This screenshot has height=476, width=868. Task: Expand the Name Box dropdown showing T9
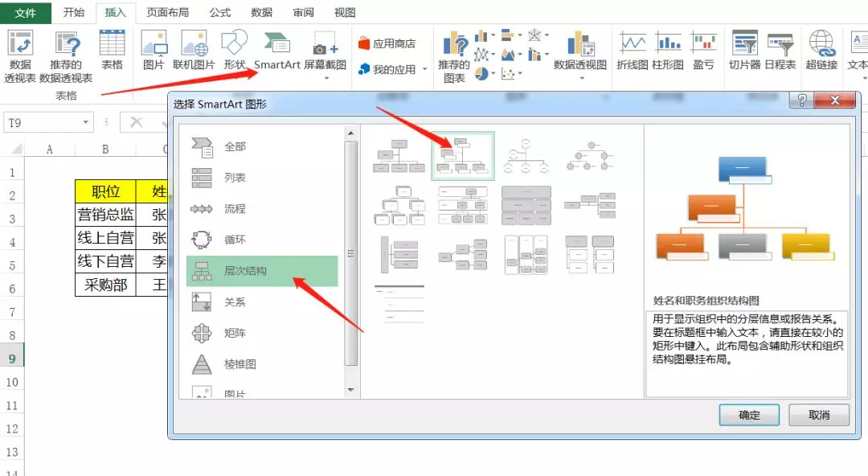point(85,122)
